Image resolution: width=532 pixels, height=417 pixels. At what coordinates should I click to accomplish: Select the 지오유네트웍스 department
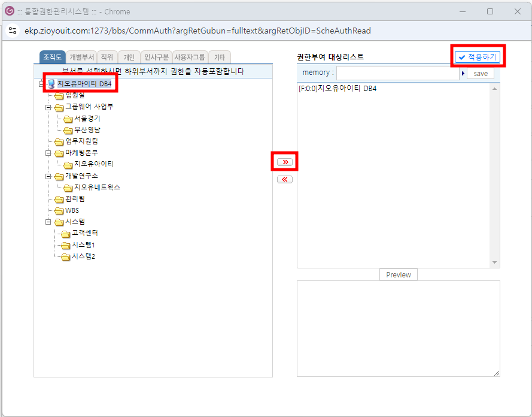click(97, 187)
